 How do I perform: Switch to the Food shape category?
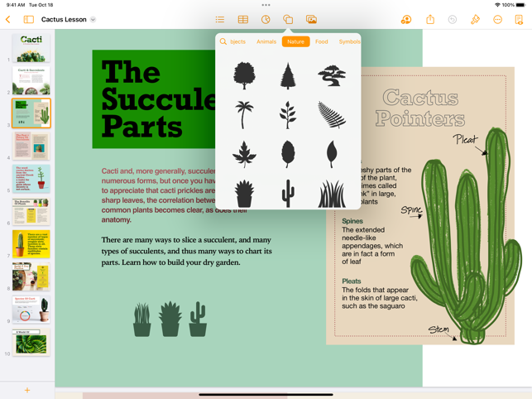click(321, 41)
